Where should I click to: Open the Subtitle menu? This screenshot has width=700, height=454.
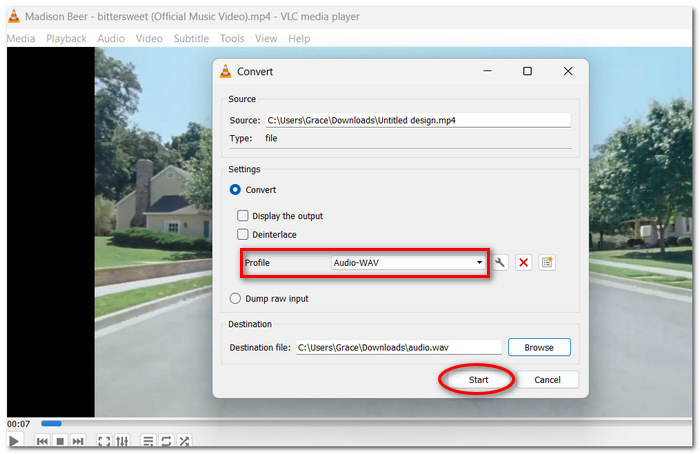click(x=191, y=38)
